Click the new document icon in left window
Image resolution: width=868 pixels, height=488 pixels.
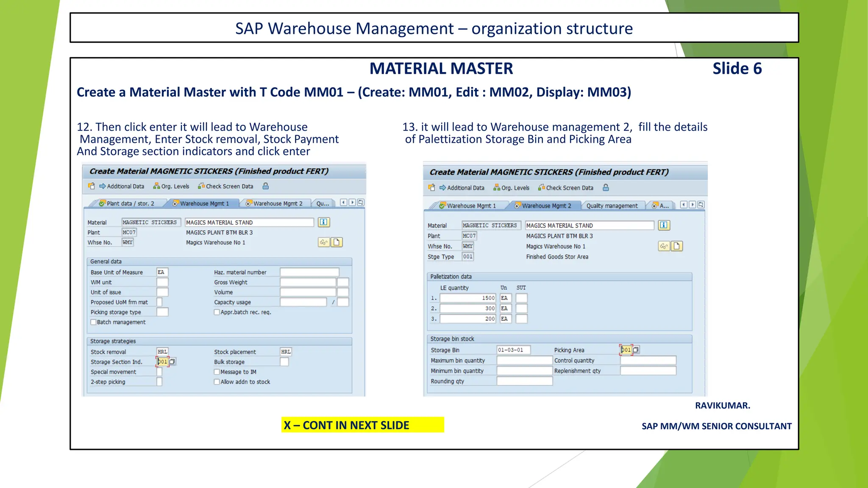click(x=337, y=242)
